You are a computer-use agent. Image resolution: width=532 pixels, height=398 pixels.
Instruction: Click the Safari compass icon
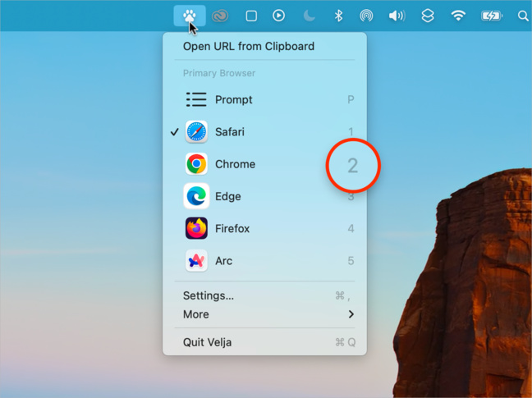point(196,132)
